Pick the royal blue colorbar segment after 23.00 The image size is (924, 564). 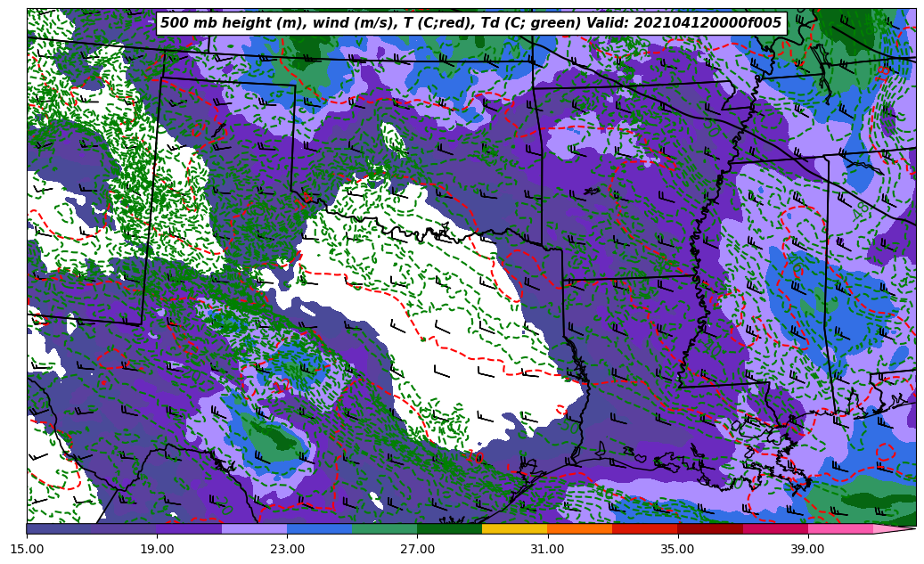[x=319, y=528]
